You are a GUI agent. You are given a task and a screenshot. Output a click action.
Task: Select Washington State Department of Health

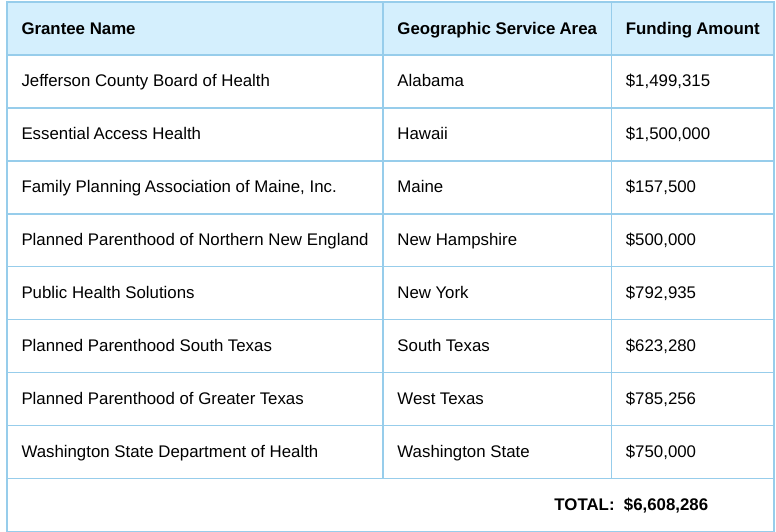170,451
